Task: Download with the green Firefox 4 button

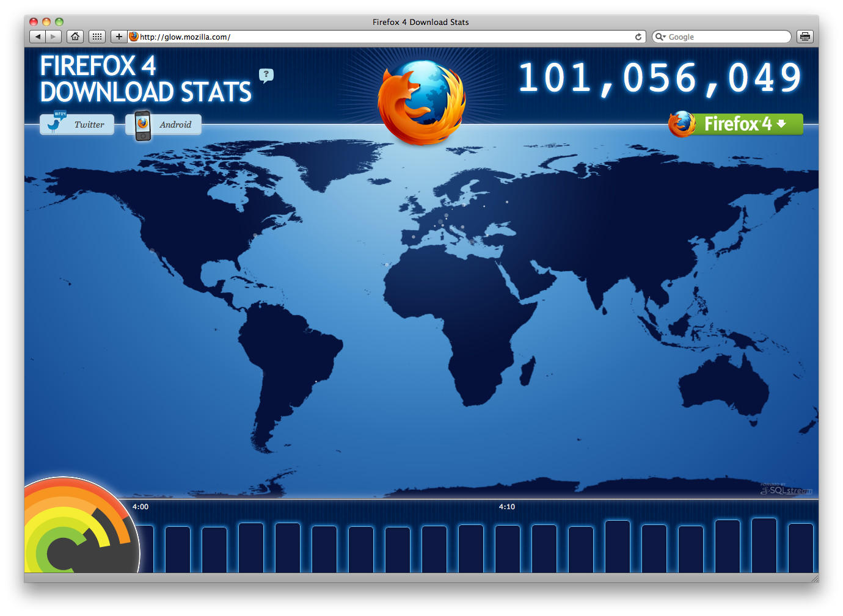Action: click(x=736, y=124)
